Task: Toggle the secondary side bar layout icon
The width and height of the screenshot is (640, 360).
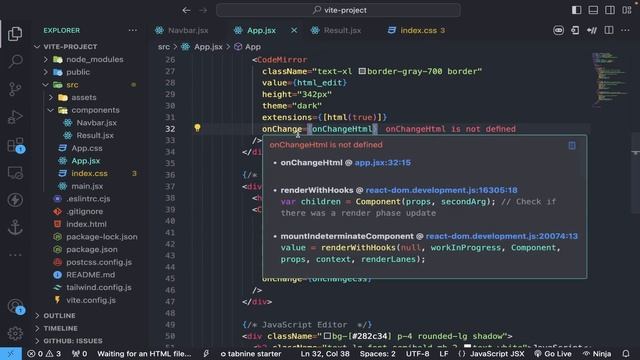Action: click(x=610, y=10)
